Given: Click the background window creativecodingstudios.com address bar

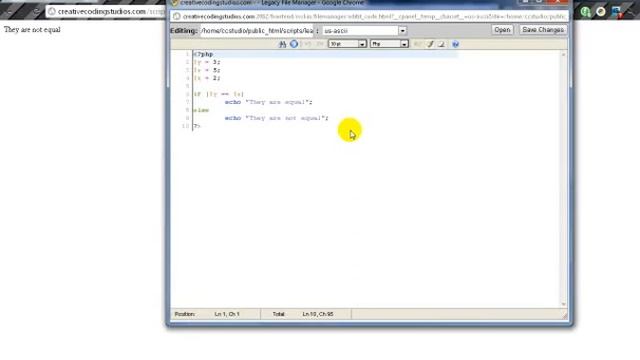Looking at the screenshot, I should coord(105,11).
